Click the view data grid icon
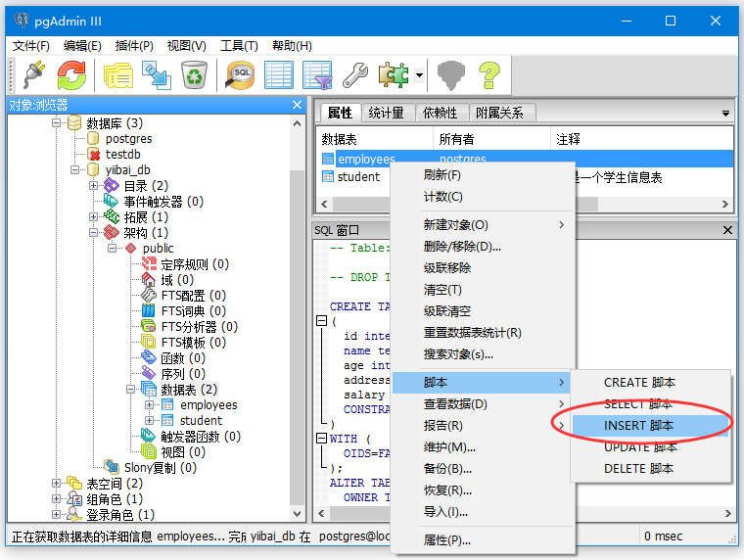The height and width of the screenshot is (560, 744). (x=279, y=74)
